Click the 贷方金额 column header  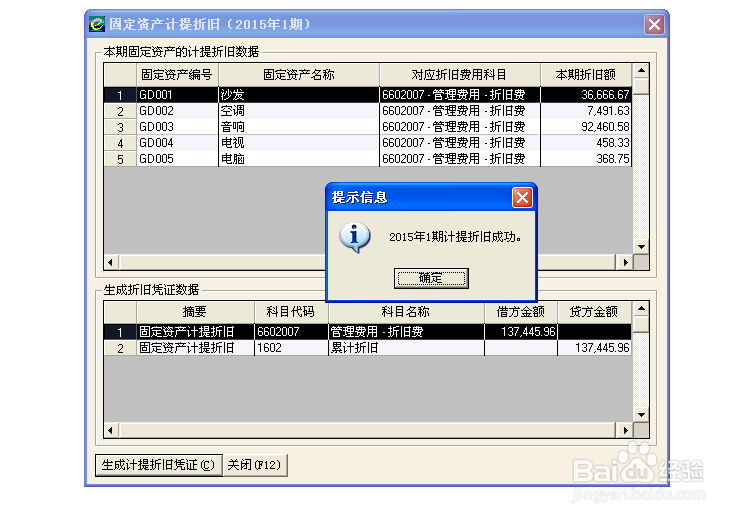[x=594, y=312]
